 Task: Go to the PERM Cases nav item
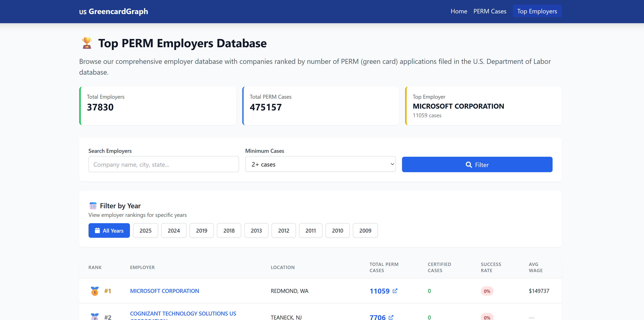click(x=489, y=11)
